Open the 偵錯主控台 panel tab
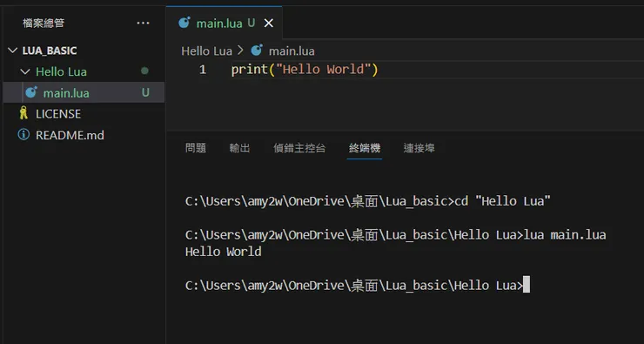This screenshot has height=344, width=644. click(300, 148)
